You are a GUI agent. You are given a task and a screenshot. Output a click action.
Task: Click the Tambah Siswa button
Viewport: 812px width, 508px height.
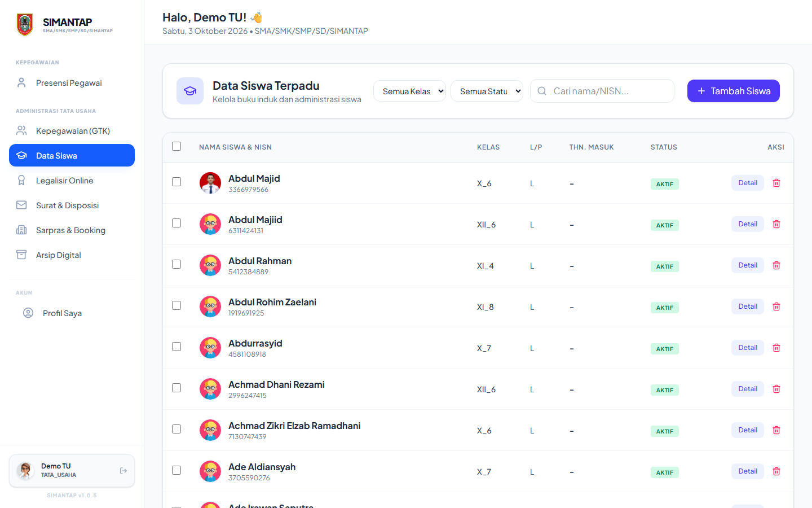coord(734,91)
